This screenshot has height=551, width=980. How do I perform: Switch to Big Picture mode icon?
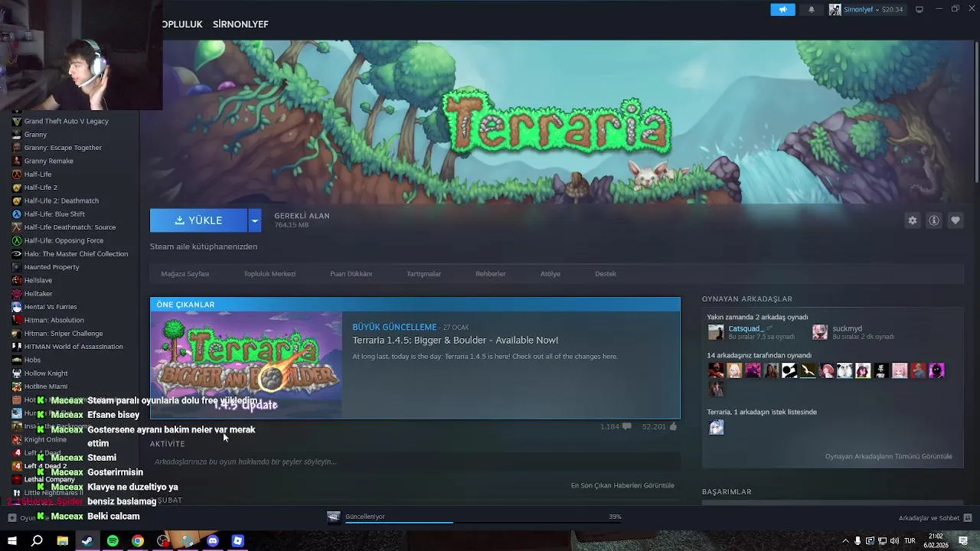click(x=920, y=9)
